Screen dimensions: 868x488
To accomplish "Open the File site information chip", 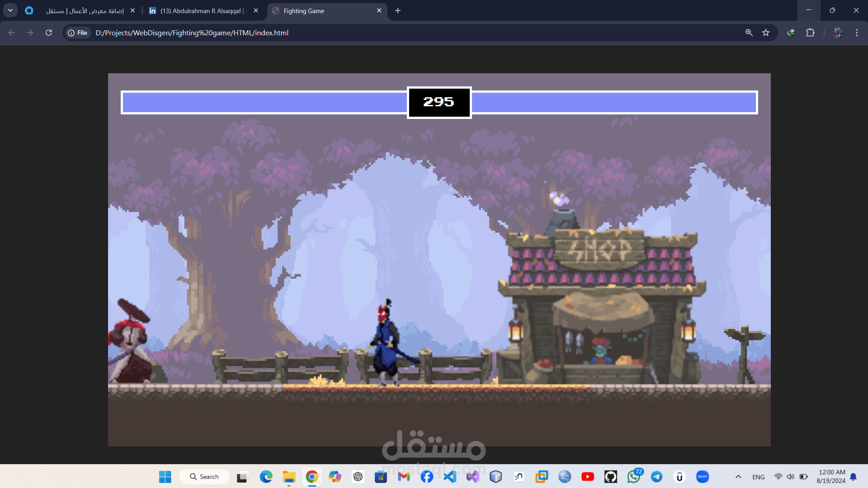I will pyautogui.click(x=78, y=33).
